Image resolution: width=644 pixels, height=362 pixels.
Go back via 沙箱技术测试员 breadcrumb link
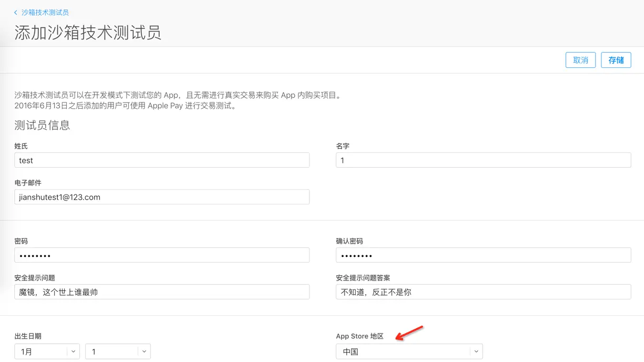click(45, 12)
